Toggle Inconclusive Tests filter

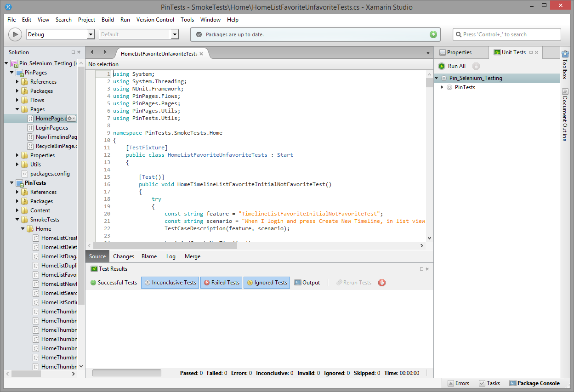pos(170,283)
